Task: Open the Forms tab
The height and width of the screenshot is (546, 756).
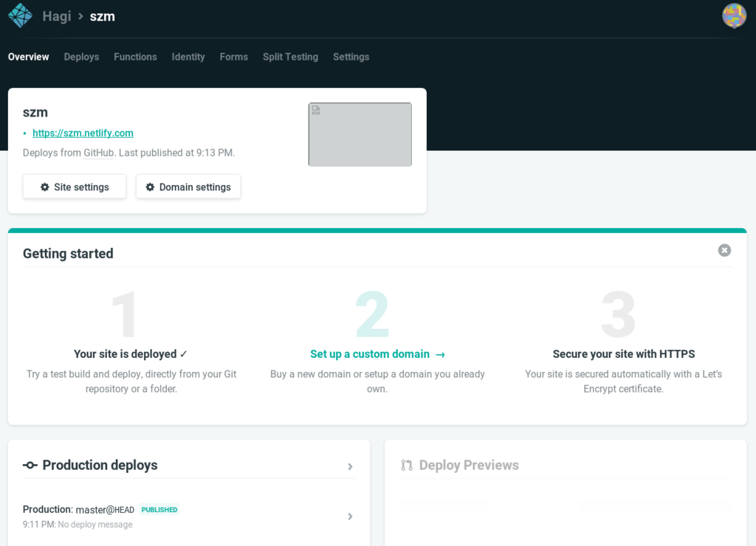Action: click(234, 57)
